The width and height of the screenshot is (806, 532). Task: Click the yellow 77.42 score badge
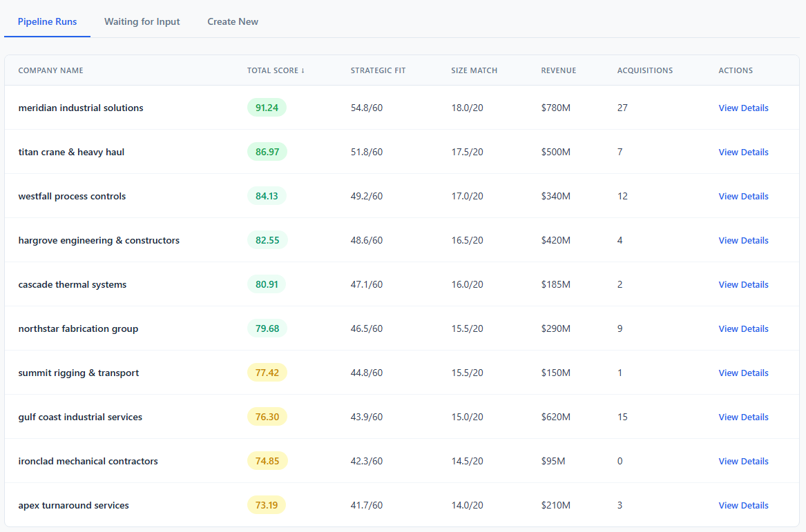267,373
